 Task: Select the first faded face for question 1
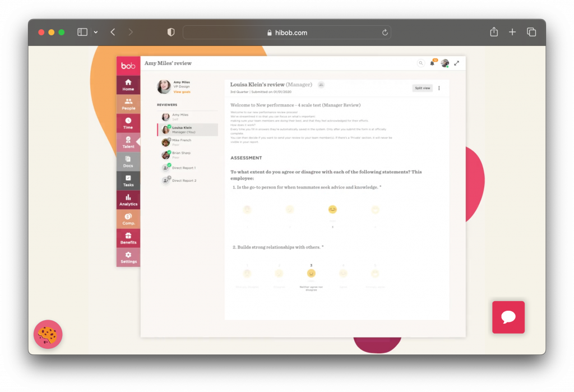pyautogui.click(x=247, y=209)
